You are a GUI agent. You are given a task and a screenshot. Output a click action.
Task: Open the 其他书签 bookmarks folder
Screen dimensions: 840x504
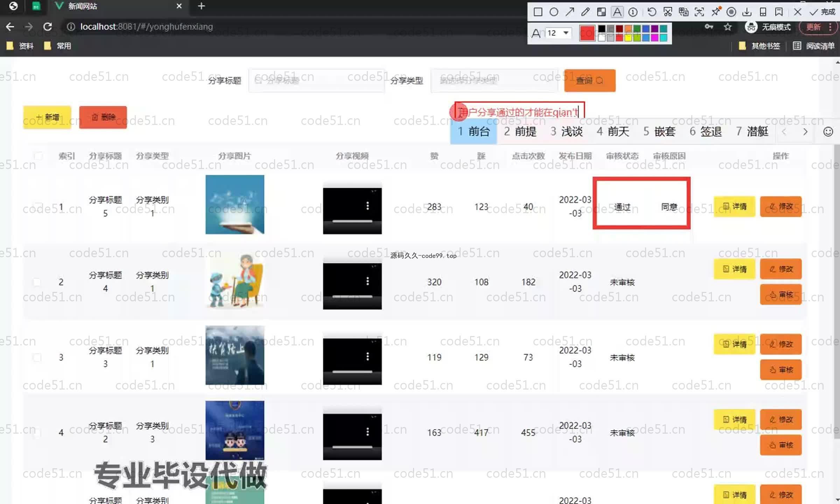click(x=759, y=46)
